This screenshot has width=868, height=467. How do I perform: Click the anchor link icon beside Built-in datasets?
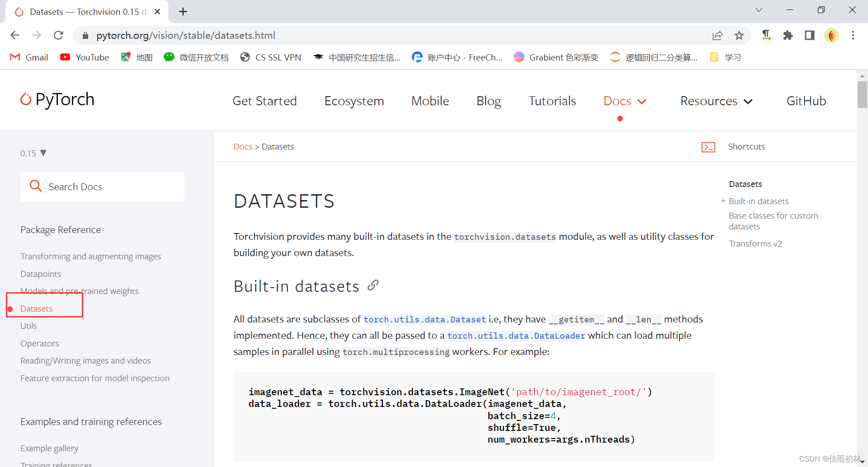(373, 285)
